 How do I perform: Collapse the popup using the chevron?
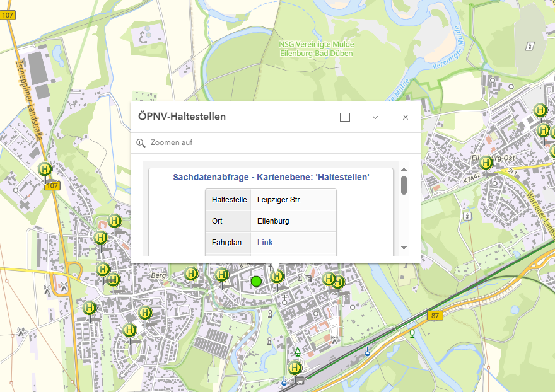coord(375,117)
